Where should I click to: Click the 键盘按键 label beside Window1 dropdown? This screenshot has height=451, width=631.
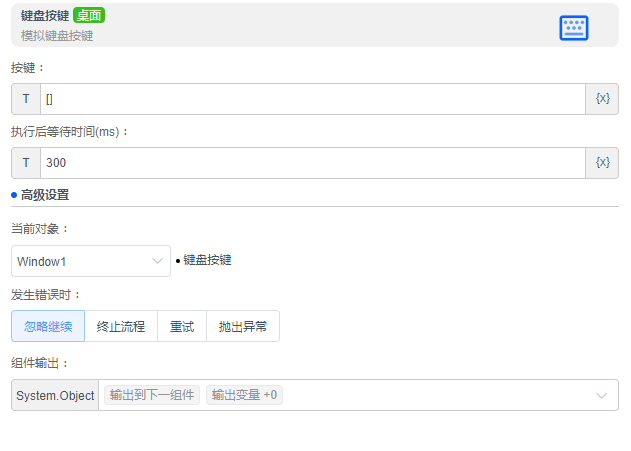coord(207,260)
